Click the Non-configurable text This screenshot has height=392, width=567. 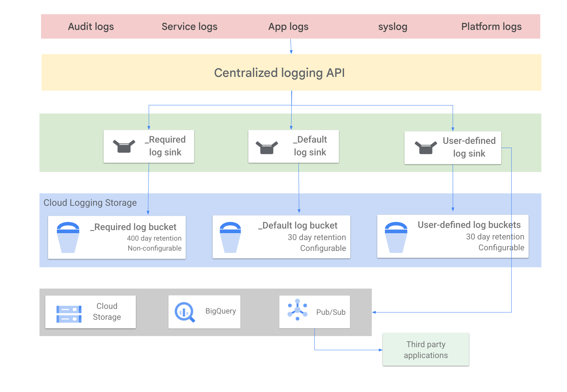coord(154,248)
